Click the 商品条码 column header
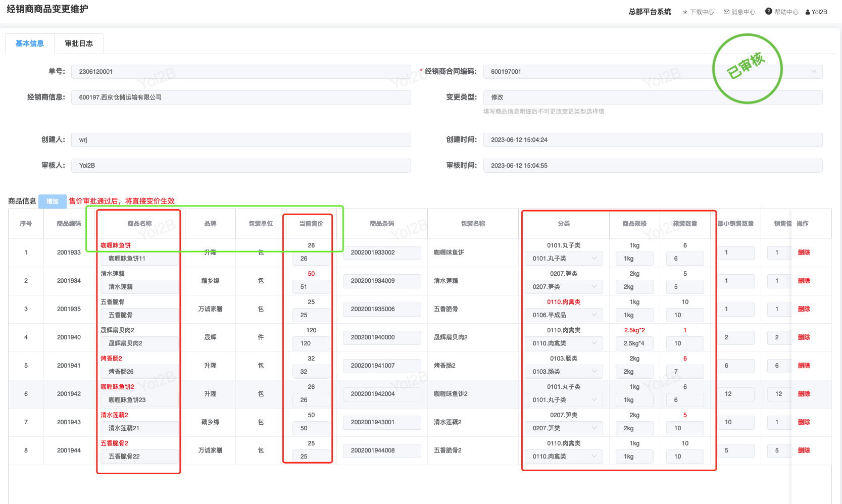 tap(382, 224)
